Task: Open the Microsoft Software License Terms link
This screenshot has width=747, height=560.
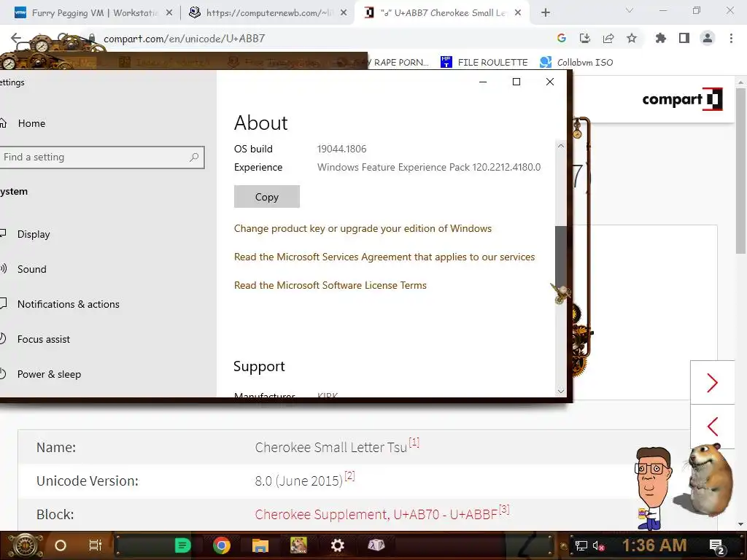Action: 330,285
